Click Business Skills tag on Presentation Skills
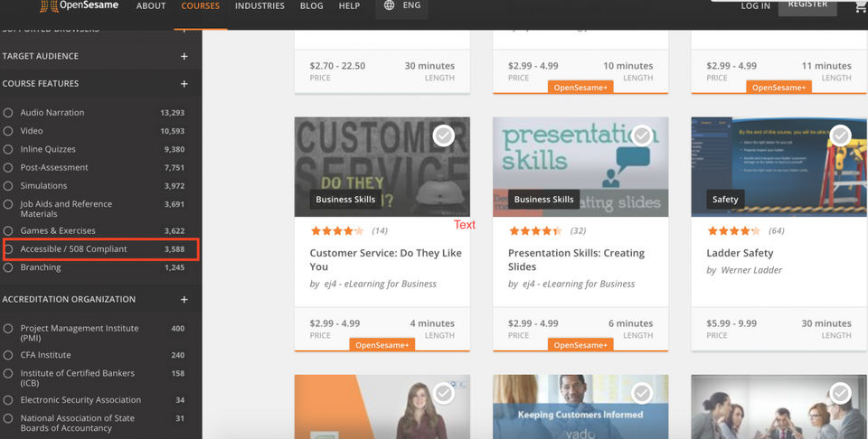The image size is (868, 439). [x=543, y=200]
